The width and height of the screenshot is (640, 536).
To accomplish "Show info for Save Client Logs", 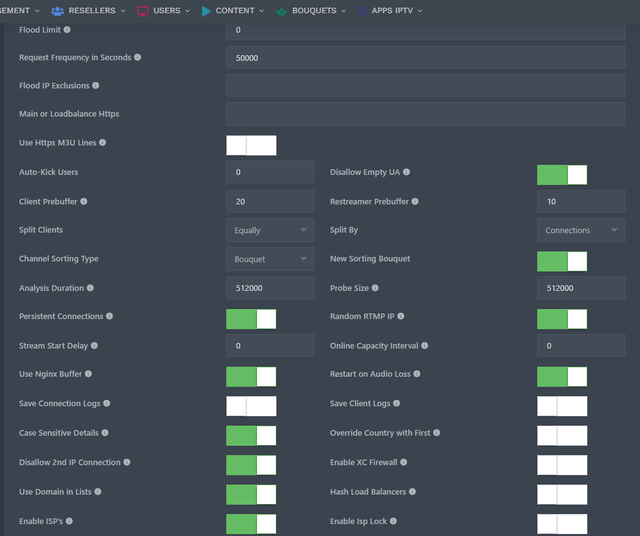I will 396,403.
